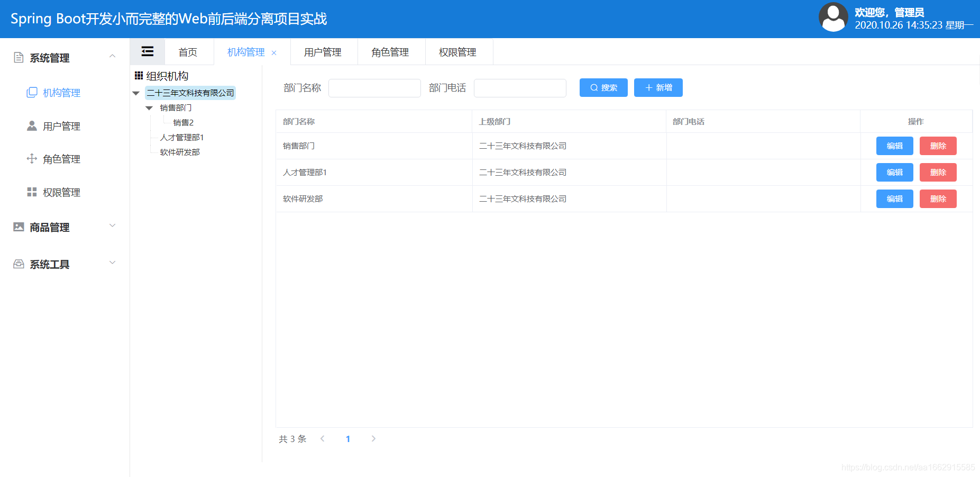
Task: Collapse the 系统管理 menu chevron
Action: pos(112,56)
